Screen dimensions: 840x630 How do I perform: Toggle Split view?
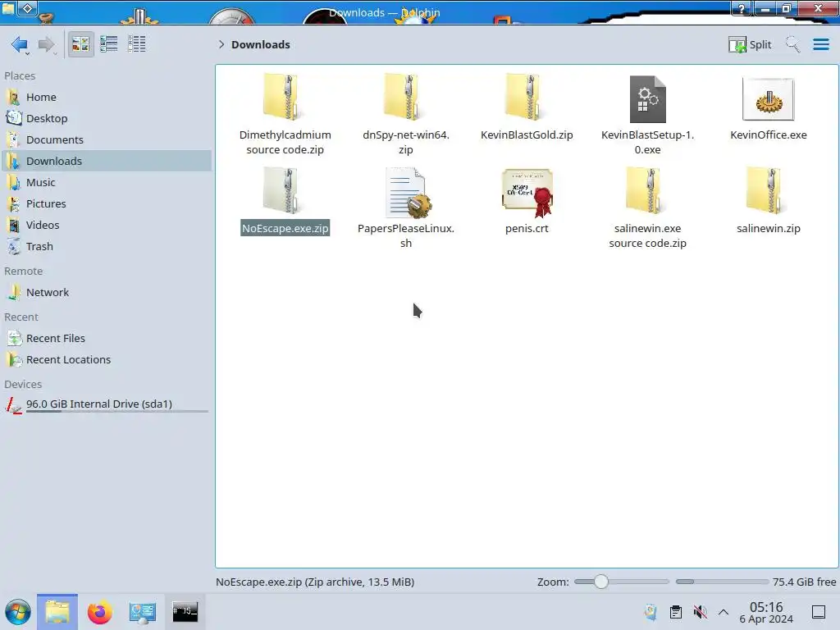coord(750,44)
